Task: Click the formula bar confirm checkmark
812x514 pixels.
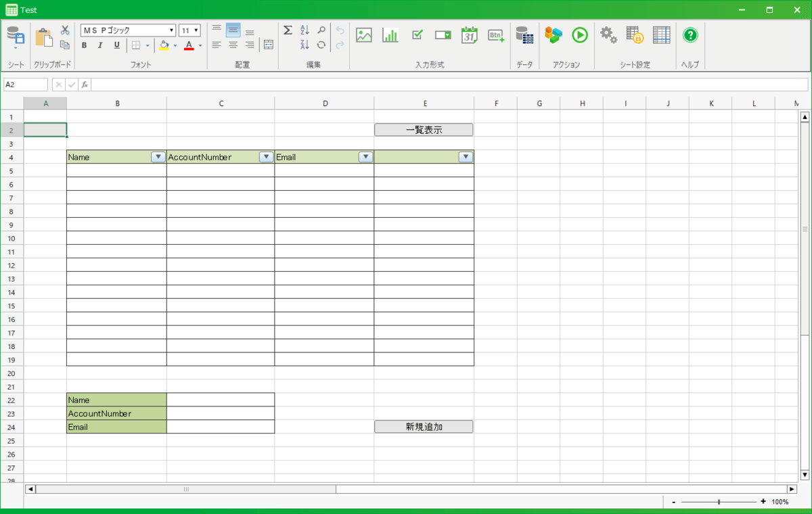Action: (72, 85)
